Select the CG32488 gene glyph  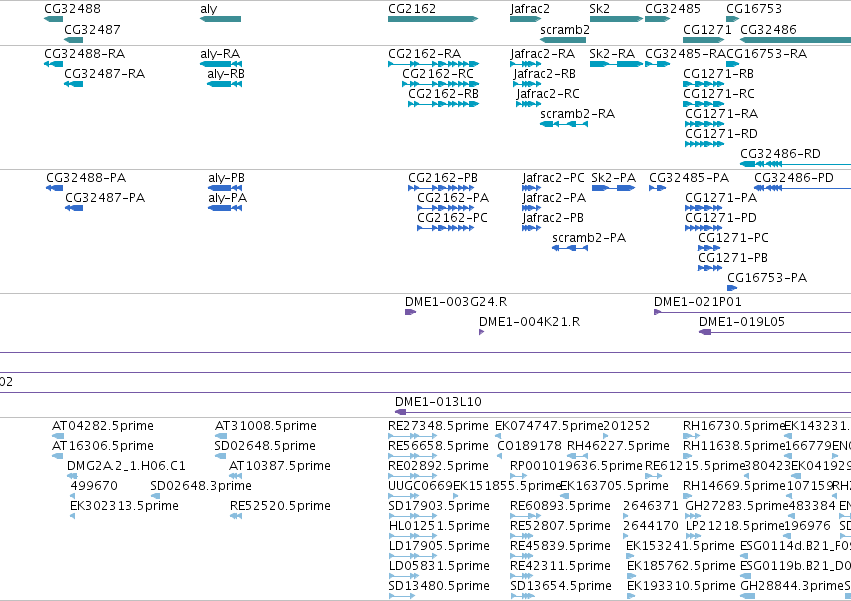(x=54, y=19)
